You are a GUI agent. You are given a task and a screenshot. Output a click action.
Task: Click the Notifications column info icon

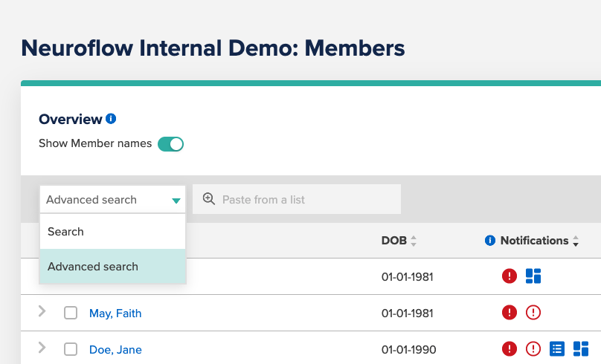(x=490, y=241)
